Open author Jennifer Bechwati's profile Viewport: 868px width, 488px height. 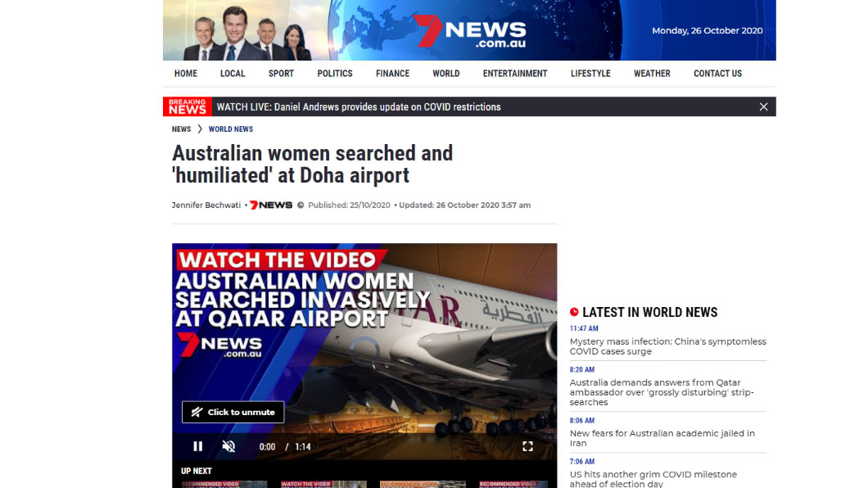206,206
